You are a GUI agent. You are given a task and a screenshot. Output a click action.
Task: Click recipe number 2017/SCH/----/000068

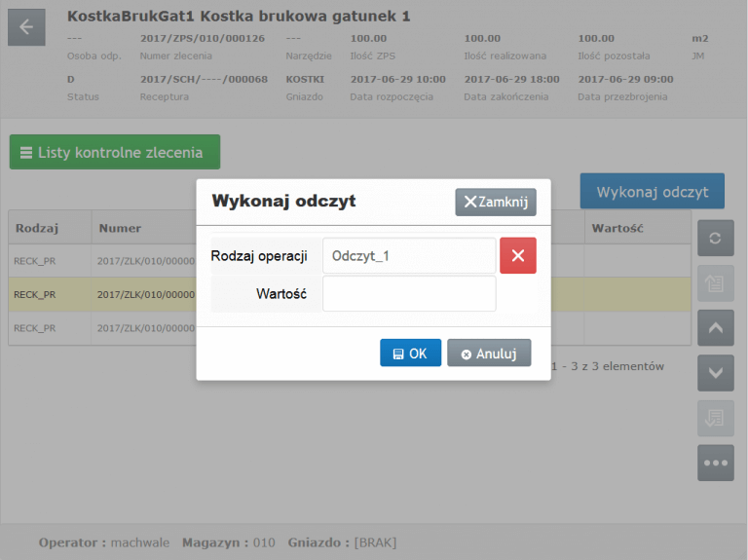click(204, 79)
